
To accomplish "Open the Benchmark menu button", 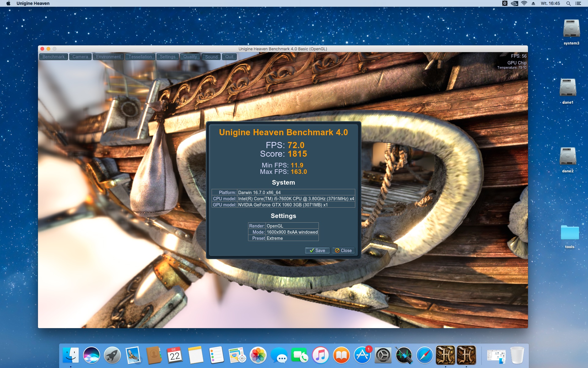I will (54, 57).
